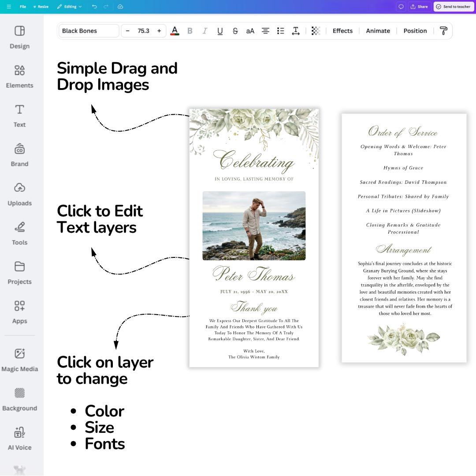Check cloud save status icon
Image resolution: width=476 pixels, height=476 pixels.
coord(120,7)
